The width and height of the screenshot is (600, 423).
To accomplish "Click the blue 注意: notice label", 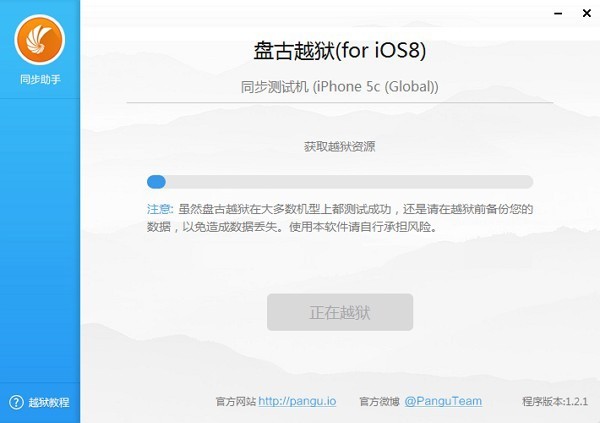I will [x=160, y=209].
